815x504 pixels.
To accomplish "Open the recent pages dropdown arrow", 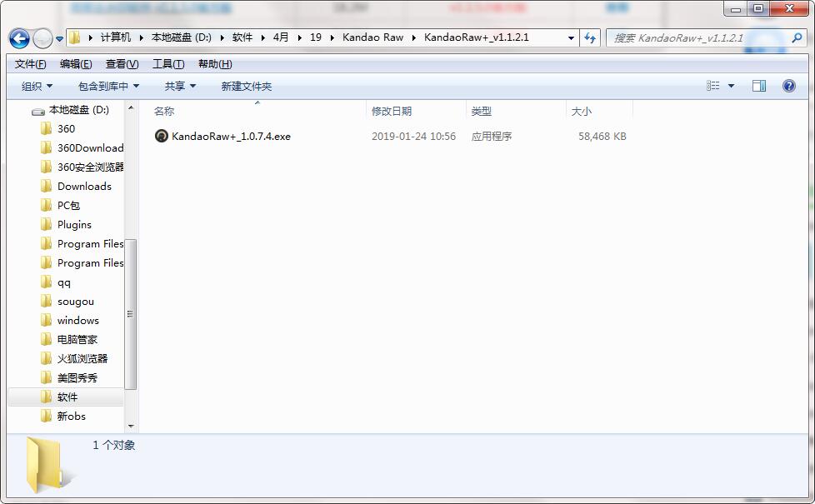I will (59, 38).
